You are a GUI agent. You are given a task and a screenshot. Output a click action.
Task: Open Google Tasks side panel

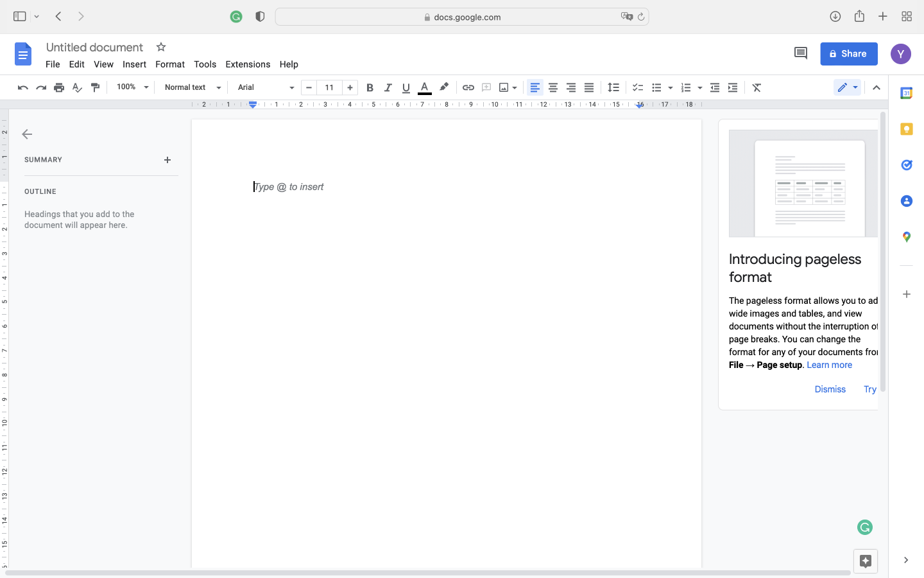click(x=907, y=165)
